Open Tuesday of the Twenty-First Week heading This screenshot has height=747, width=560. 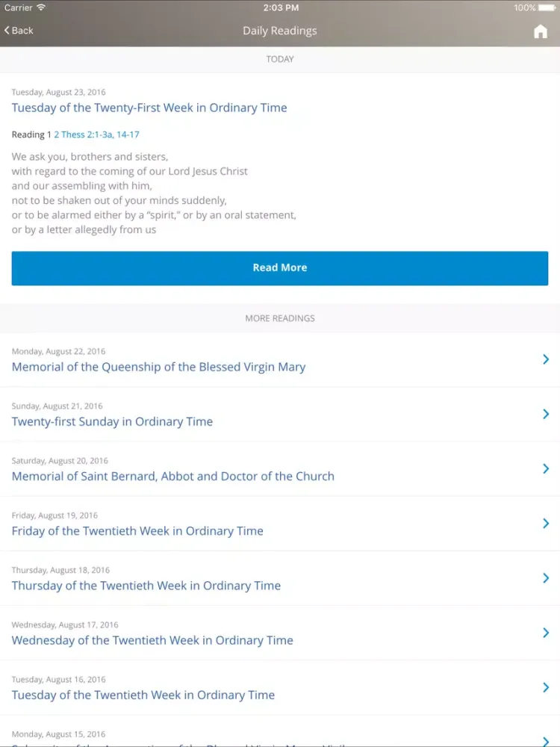pos(149,108)
